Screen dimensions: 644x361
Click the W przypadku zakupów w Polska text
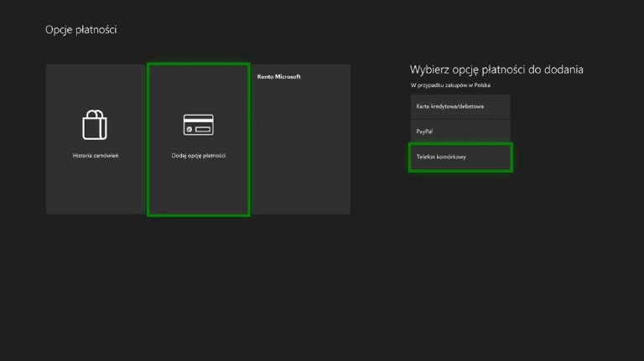451,85
